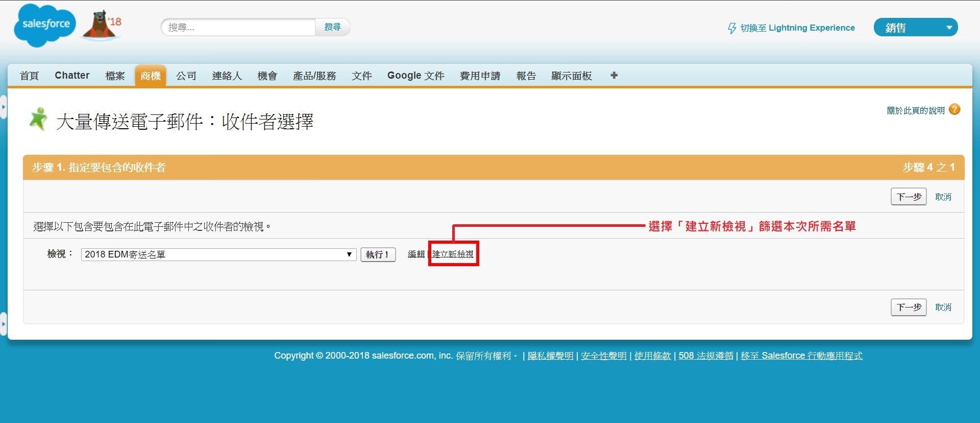Click the bottom 下一步 button
Viewport: 980px width, 423px height.
coord(909,307)
